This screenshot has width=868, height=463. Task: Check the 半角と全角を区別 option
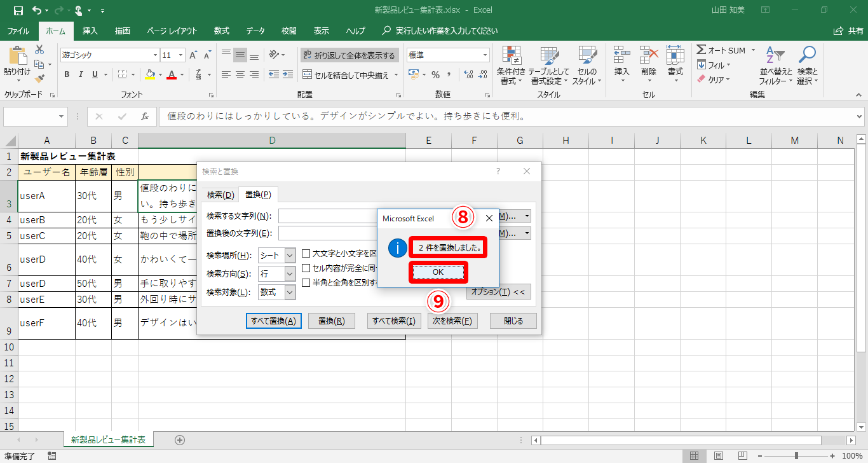pos(306,282)
